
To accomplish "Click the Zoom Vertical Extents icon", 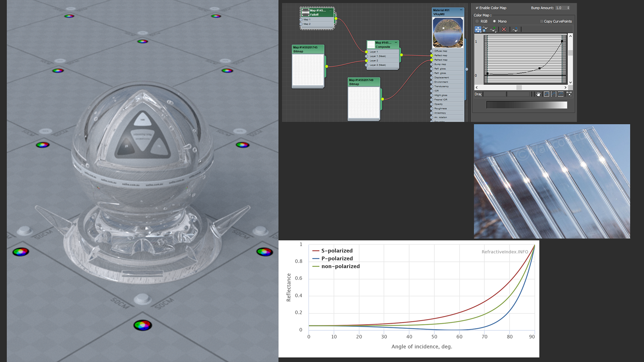I will [x=560, y=94].
